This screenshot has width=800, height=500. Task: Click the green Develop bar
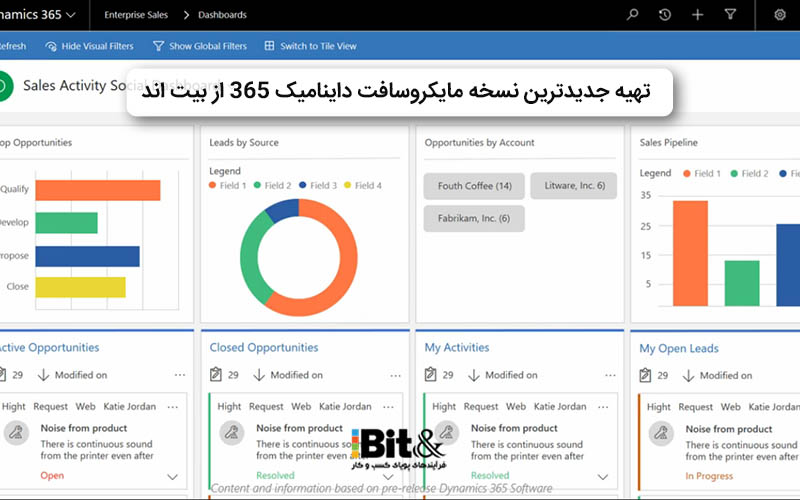tap(66, 223)
